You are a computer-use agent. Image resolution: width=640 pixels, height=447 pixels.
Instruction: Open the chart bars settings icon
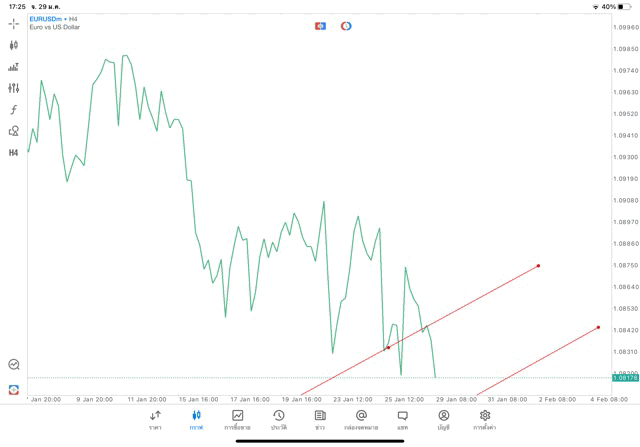[x=14, y=67]
